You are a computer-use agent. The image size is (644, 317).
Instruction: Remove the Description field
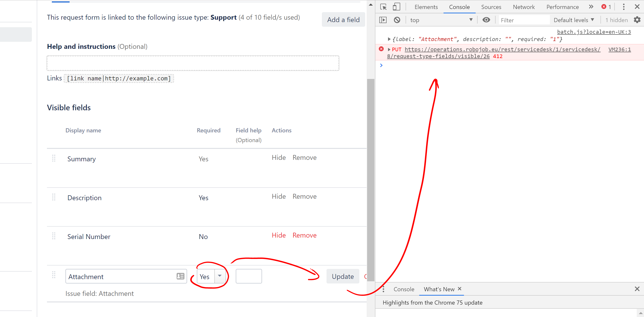pos(304,197)
